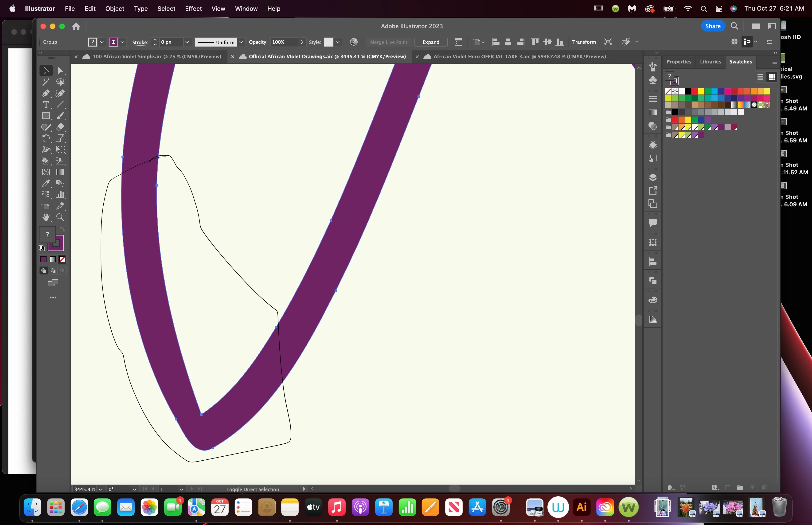Expand the stroke weight dropdown
The image size is (812, 525).
pyautogui.click(x=187, y=42)
